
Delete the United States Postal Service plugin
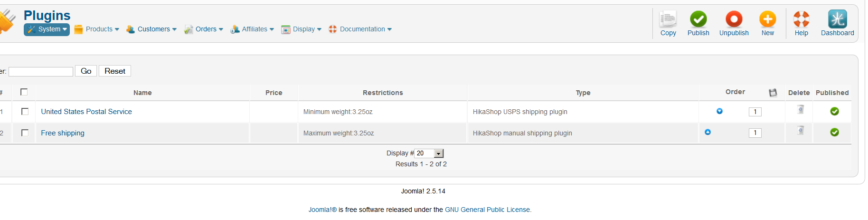coord(801,110)
